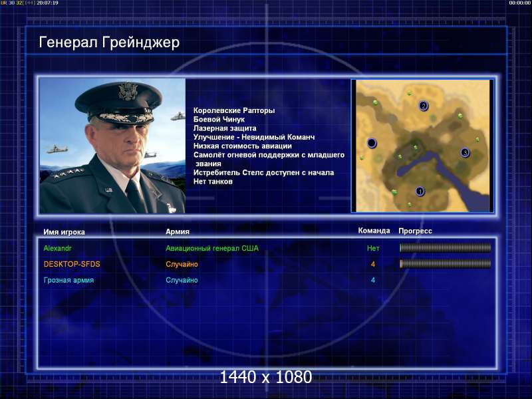Screen dimensions: 532x399
Task: Click 'Низкая стоимость авиации' line
Action: [x=243, y=146]
